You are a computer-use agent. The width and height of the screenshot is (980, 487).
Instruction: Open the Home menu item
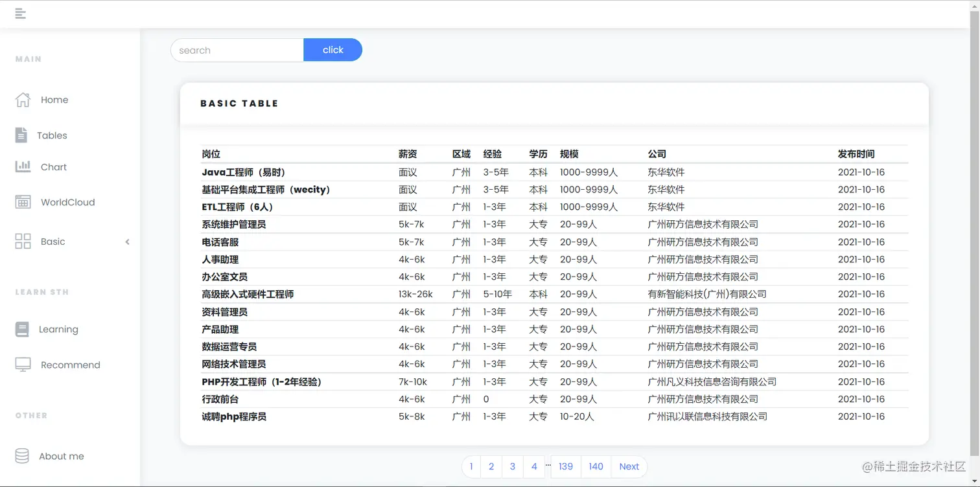pyautogui.click(x=54, y=100)
